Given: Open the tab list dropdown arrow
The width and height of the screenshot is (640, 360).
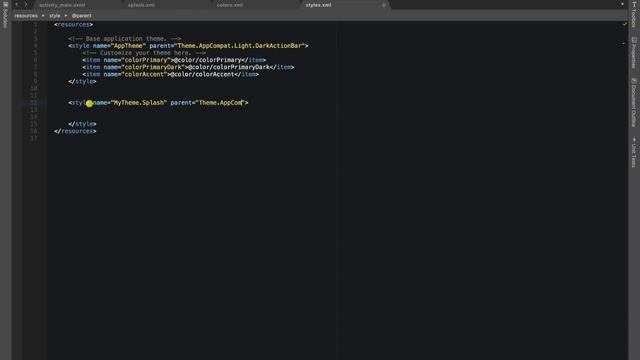Looking at the screenshot, I should pyautogui.click(x=622, y=4).
